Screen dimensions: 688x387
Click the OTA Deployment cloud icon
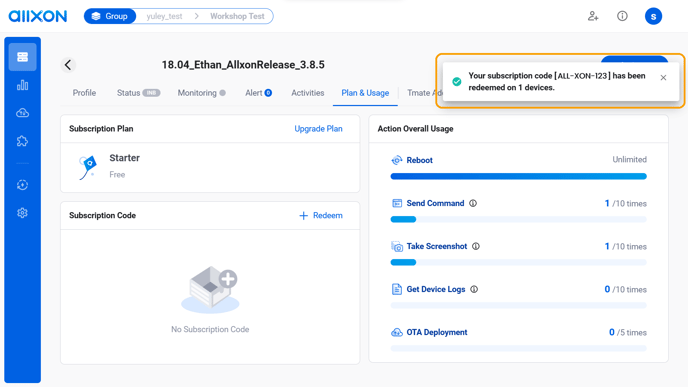(x=397, y=332)
